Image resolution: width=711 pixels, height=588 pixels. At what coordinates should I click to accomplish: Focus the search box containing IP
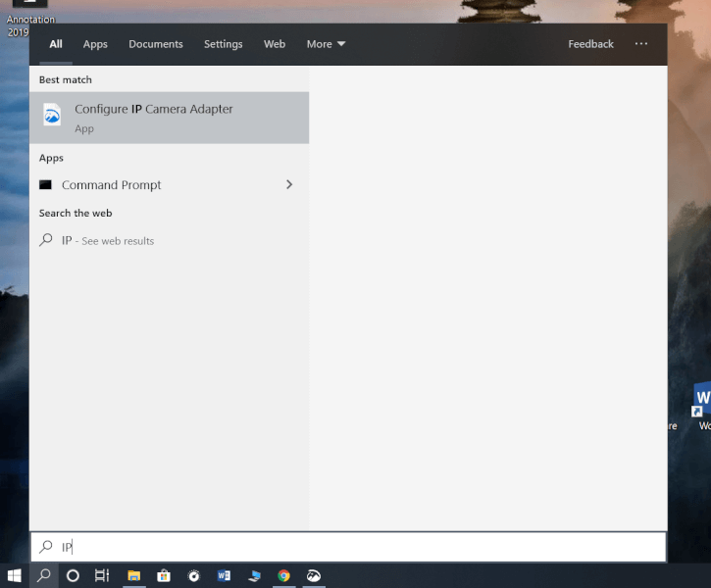coord(348,547)
